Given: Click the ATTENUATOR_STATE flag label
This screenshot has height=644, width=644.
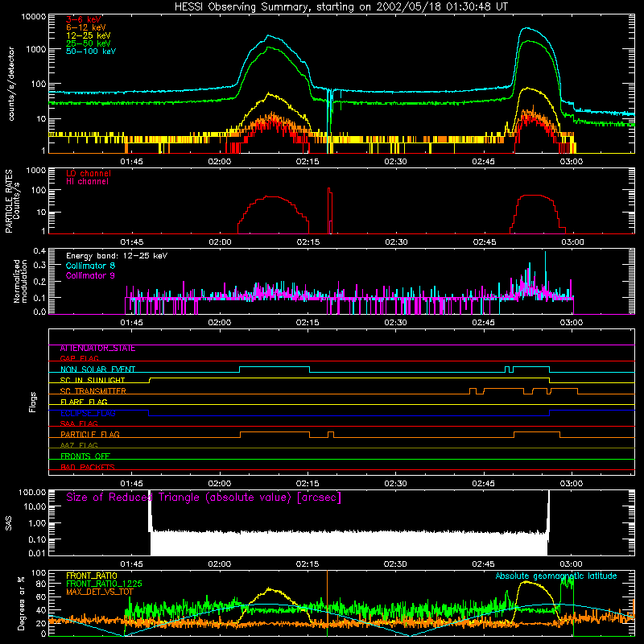Looking at the screenshot, I should pos(97,349).
